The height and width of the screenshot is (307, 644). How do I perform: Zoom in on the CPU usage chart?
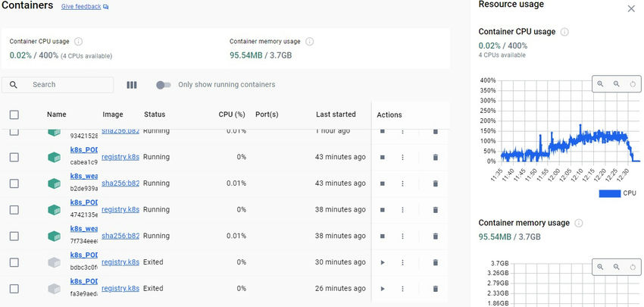tap(600, 84)
